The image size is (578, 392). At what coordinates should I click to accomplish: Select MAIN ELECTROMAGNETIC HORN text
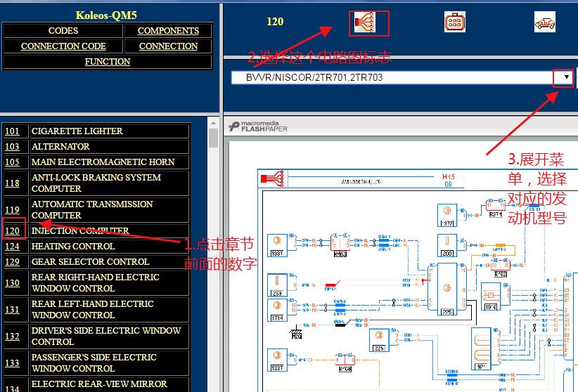[103, 162]
